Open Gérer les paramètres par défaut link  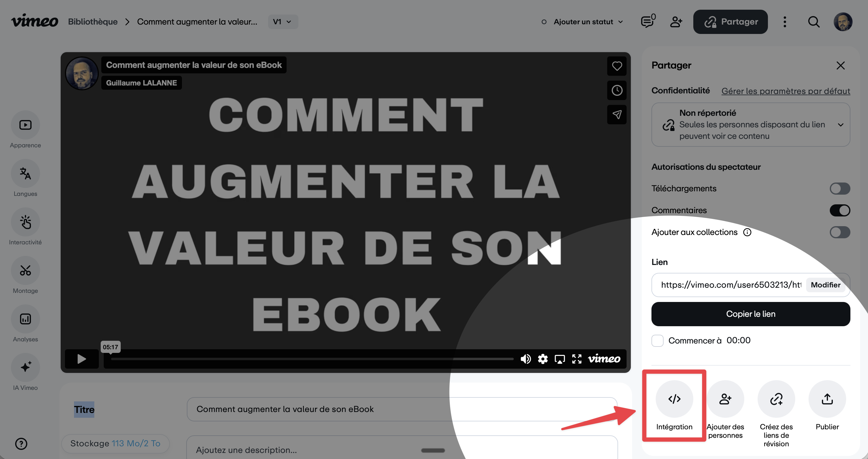point(786,91)
